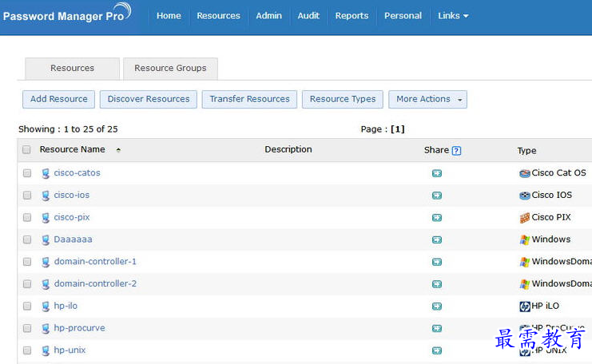Click the Windows flag icon for Daaaaaa
The image size is (592, 364).
point(525,240)
